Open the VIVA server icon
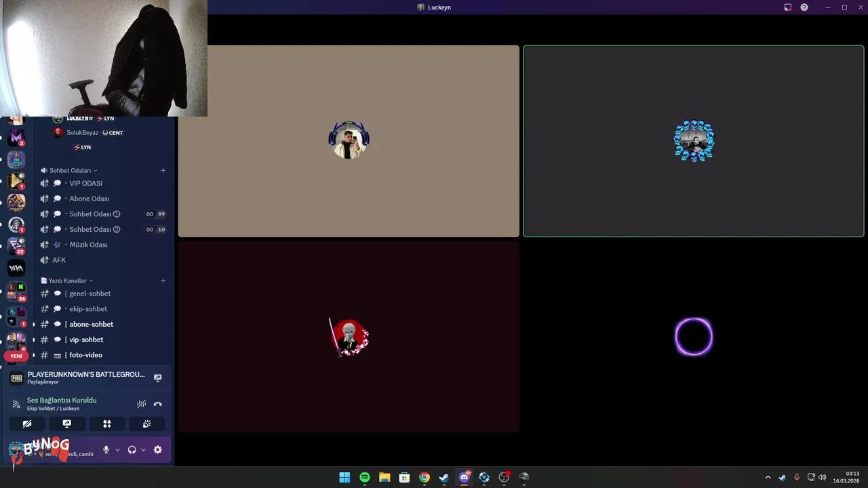Image resolution: width=868 pixels, height=488 pixels. tap(16, 268)
